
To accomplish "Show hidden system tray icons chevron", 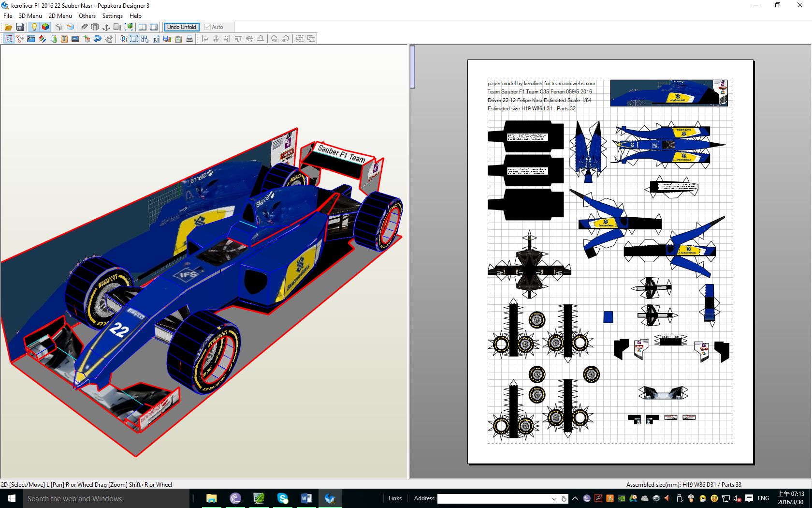I will [x=575, y=498].
